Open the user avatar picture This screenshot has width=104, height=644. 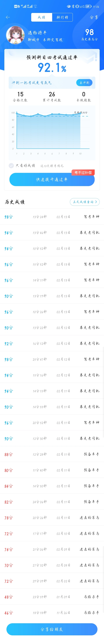click(15, 35)
